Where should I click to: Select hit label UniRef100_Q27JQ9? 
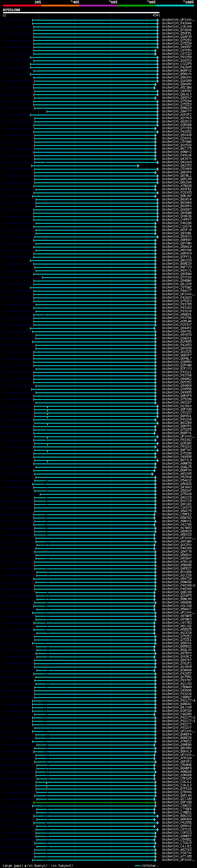[x=177, y=799]
